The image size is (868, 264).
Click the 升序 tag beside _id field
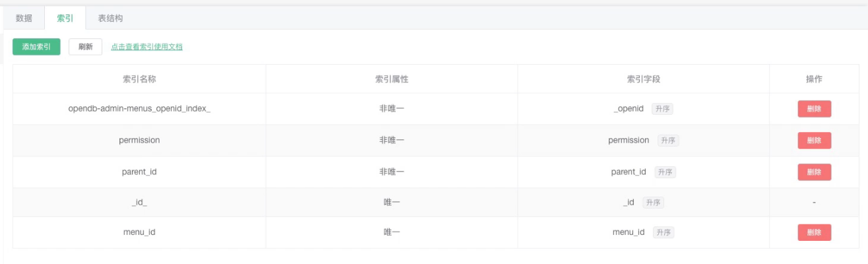[x=653, y=203]
